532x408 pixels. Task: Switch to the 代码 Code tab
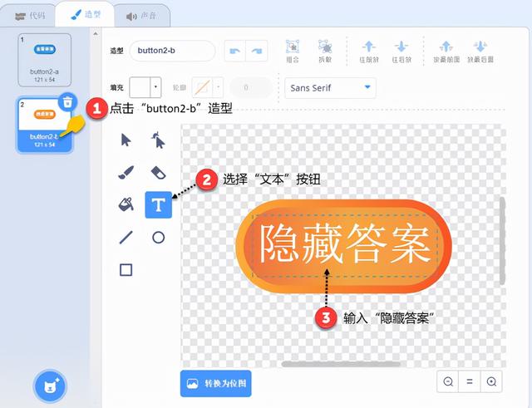(x=30, y=16)
